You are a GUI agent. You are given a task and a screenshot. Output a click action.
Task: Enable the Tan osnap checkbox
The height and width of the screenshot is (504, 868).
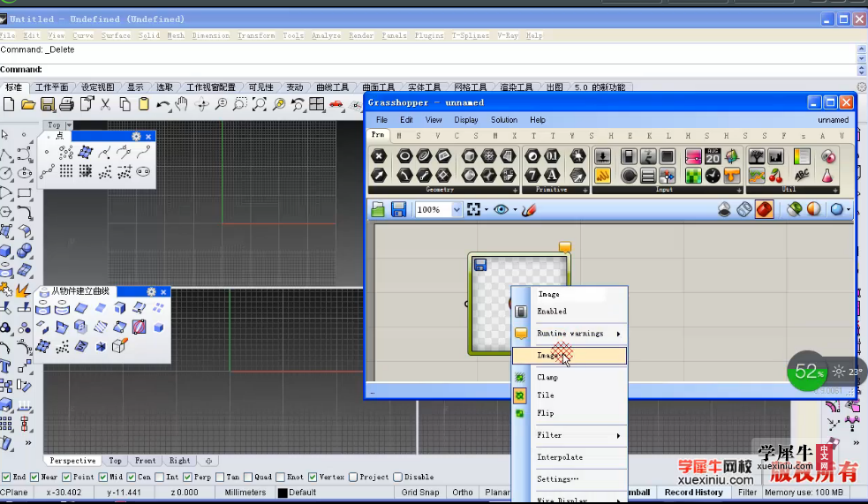220,477
